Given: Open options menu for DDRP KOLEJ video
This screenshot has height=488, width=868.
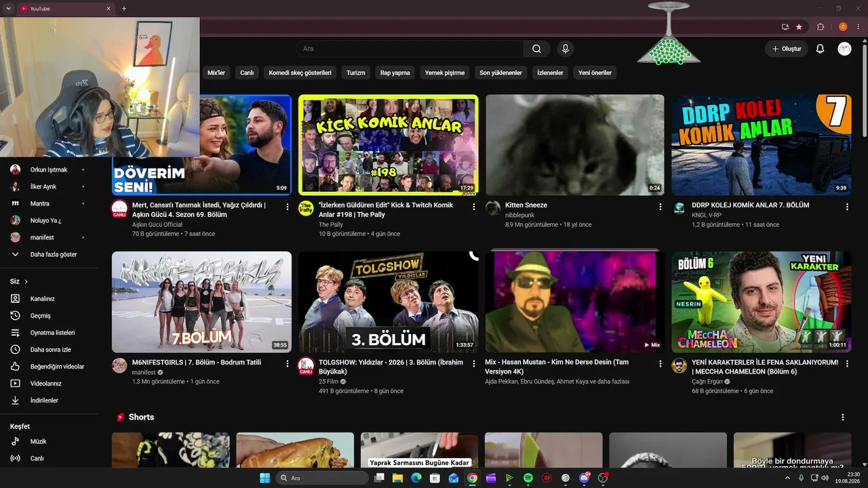Looking at the screenshot, I should coord(846,207).
